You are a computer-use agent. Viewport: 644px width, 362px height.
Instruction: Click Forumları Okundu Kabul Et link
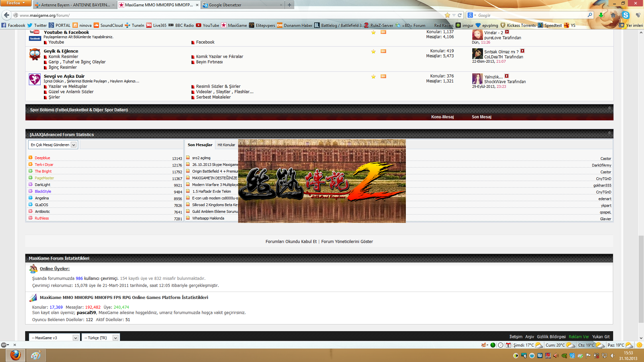[291, 241]
